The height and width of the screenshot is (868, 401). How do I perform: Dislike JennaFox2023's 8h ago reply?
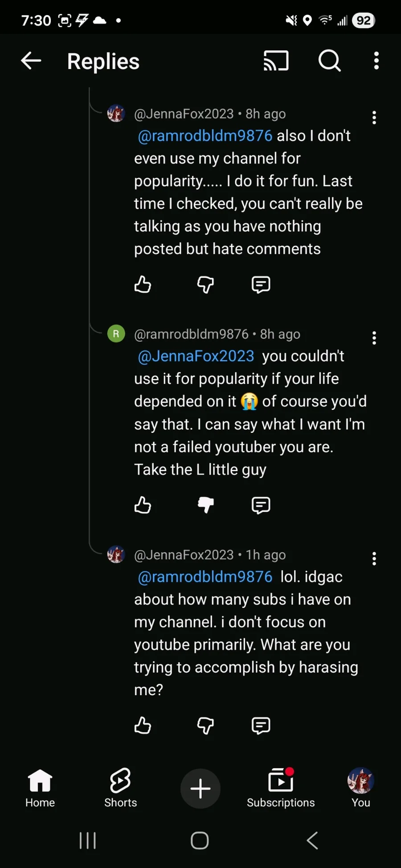(x=205, y=285)
